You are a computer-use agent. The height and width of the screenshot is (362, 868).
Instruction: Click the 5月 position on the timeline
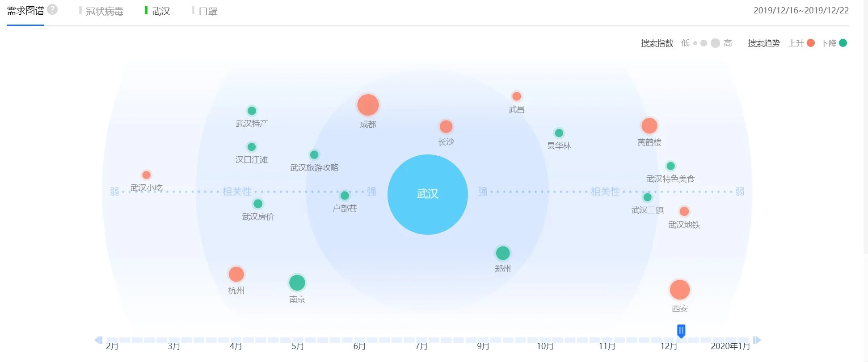[x=298, y=346]
